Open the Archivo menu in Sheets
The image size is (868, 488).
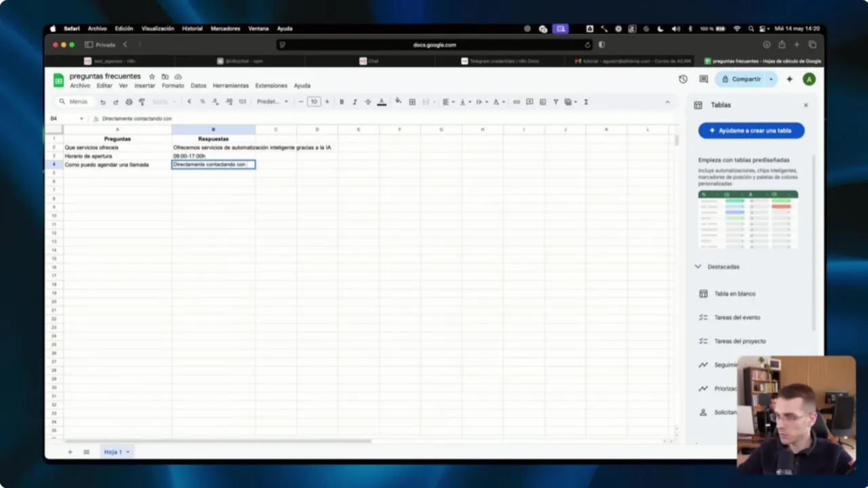click(80, 85)
